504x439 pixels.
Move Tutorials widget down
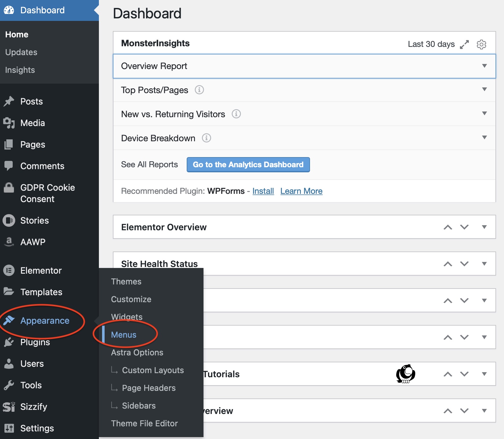click(x=464, y=374)
